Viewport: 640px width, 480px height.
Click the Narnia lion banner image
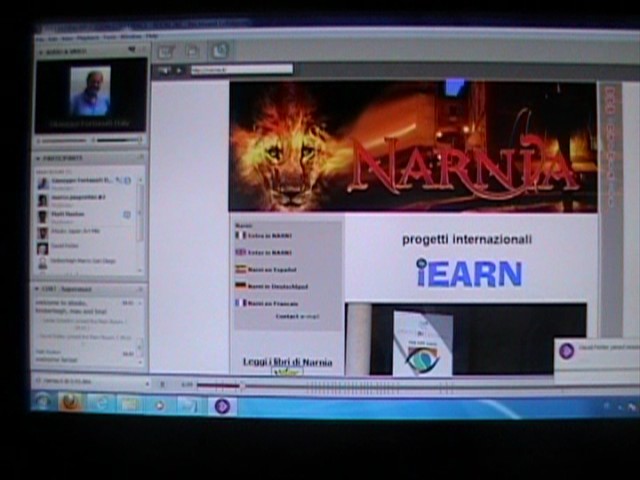pyautogui.click(x=413, y=147)
